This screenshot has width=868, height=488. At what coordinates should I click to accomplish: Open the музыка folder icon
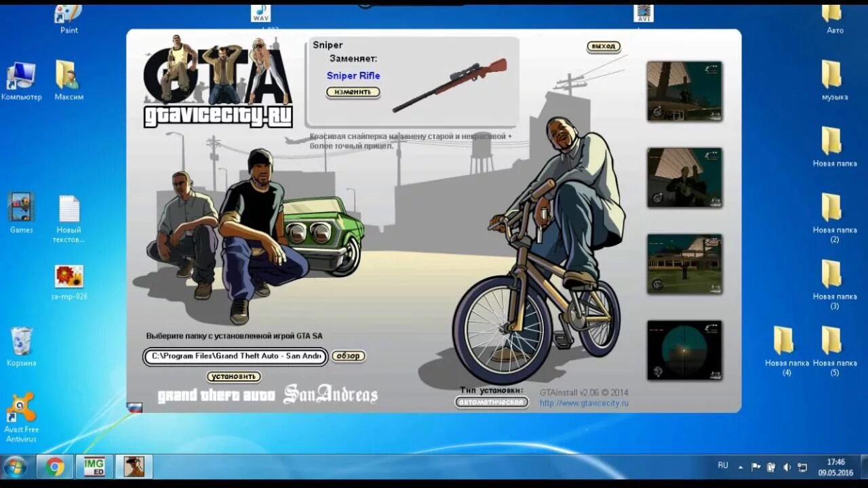[835, 81]
